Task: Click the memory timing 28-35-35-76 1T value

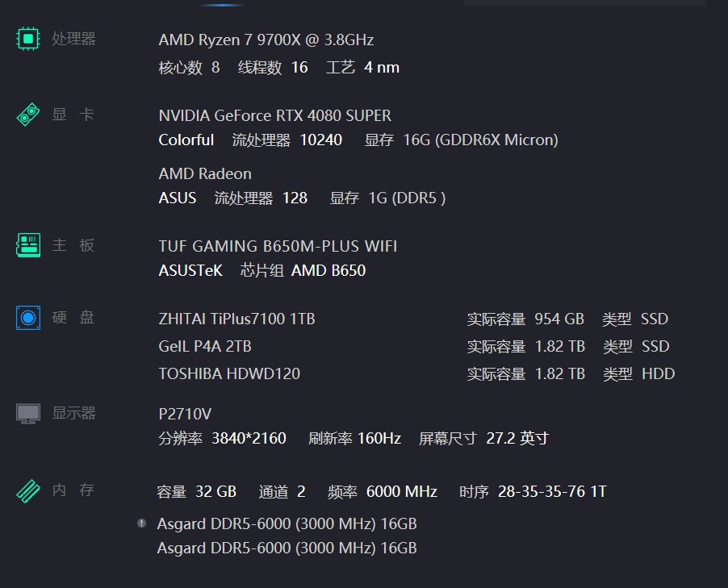Action: 552,491
